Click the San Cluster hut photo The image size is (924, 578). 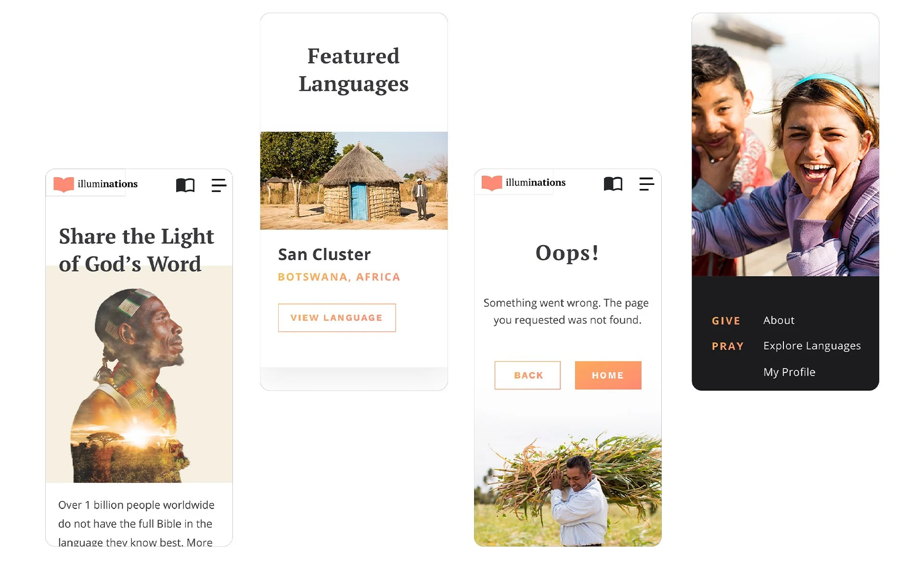click(x=354, y=181)
